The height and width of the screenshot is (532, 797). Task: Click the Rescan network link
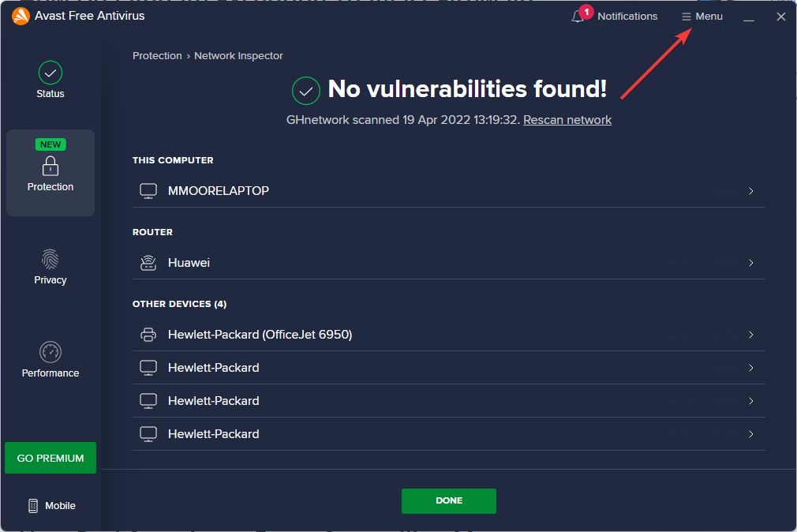(567, 120)
